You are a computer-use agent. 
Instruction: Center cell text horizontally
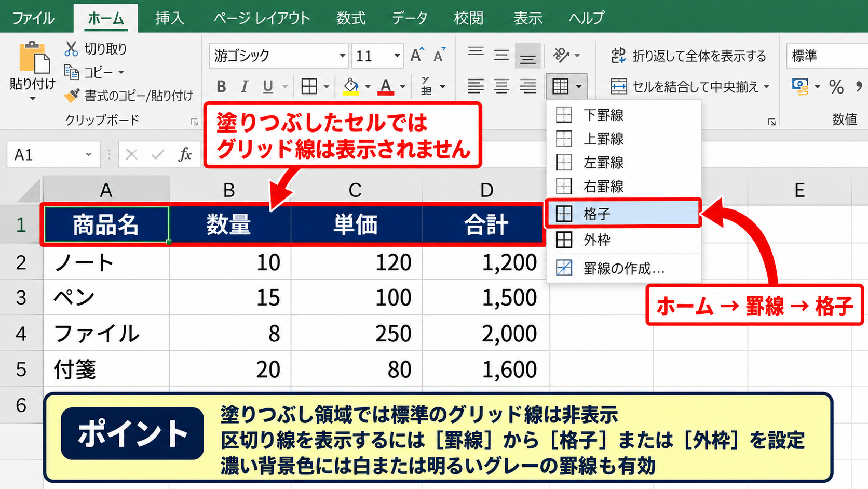click(x=501, y=86)
